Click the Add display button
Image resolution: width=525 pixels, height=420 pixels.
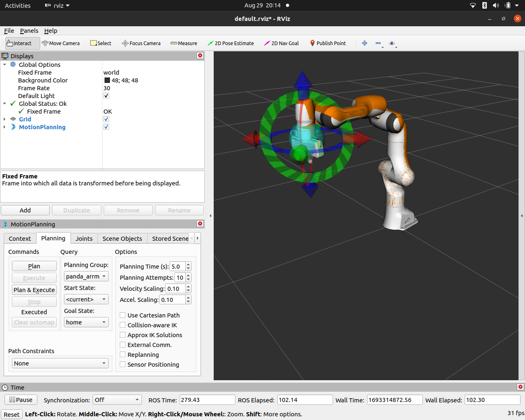coord(25,210)
